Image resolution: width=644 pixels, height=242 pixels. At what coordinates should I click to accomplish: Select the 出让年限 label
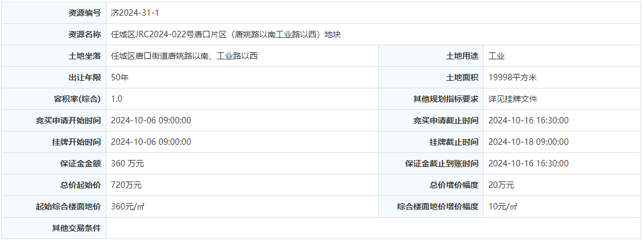tap(84, 77)
